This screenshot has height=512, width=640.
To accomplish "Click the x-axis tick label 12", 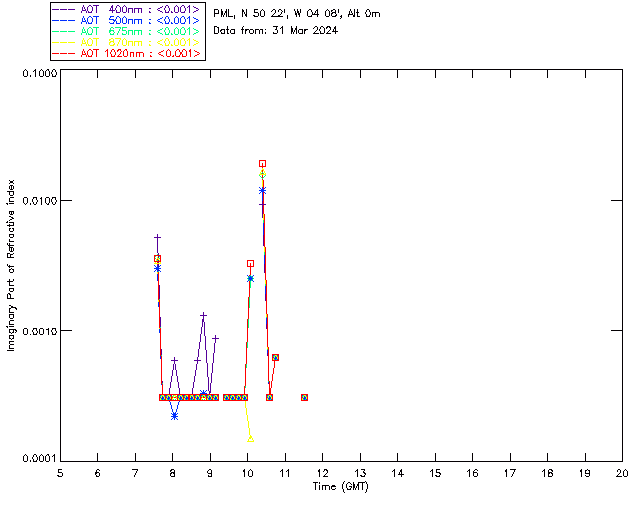I will pyautogui.click(x=322, y=473).
